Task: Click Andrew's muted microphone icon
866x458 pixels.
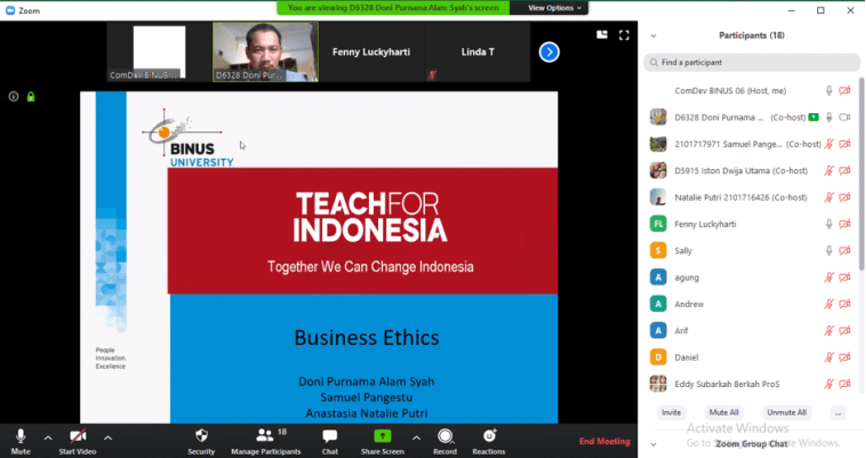Action: pos(829,304)
